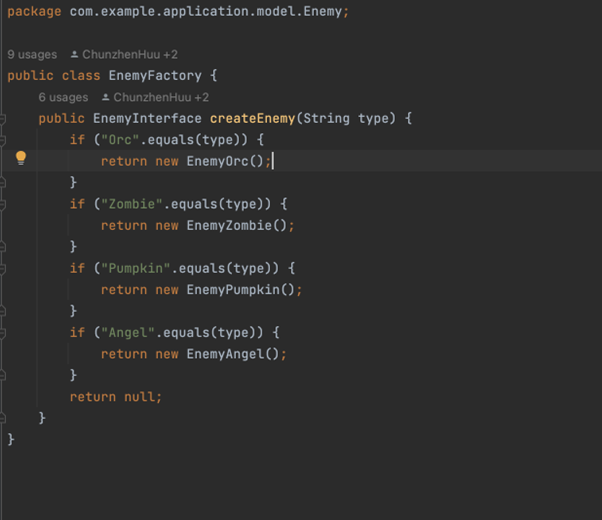Screen dimensions: 602x520
Task: Click EnemyZombie() in the return statement
Action: tap(236, 225)
